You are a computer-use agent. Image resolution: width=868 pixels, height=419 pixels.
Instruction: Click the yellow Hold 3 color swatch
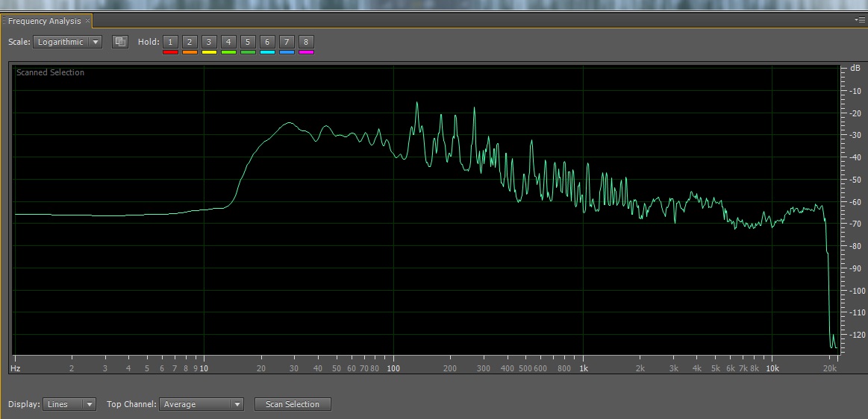209,52
